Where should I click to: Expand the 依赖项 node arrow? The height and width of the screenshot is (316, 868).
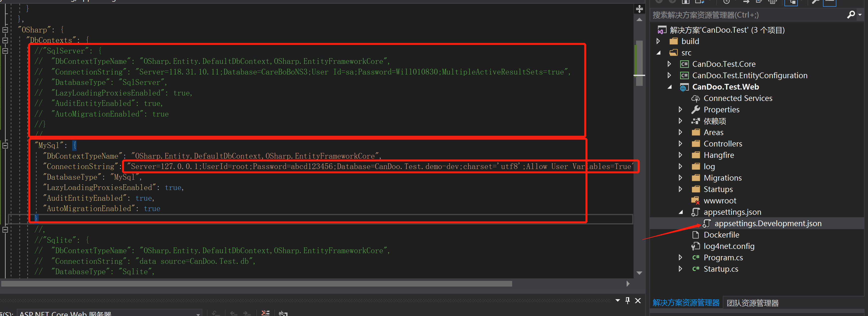[x=681, y=121]
